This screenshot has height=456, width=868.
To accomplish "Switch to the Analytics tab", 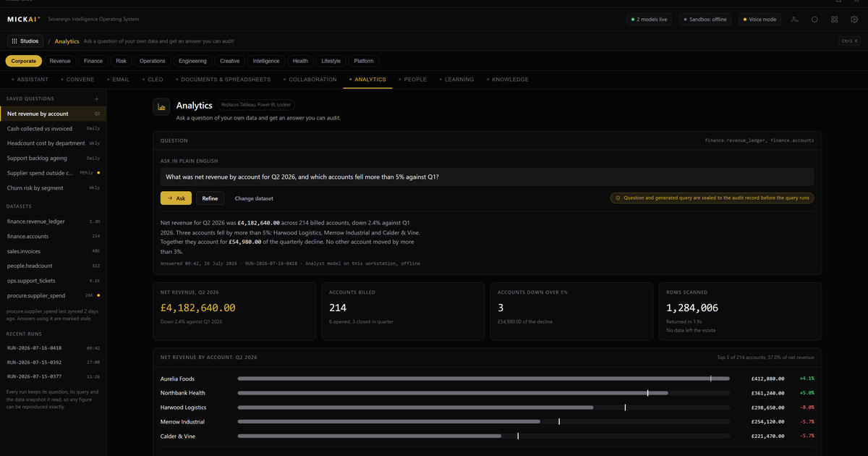I will tap(367, 79).
